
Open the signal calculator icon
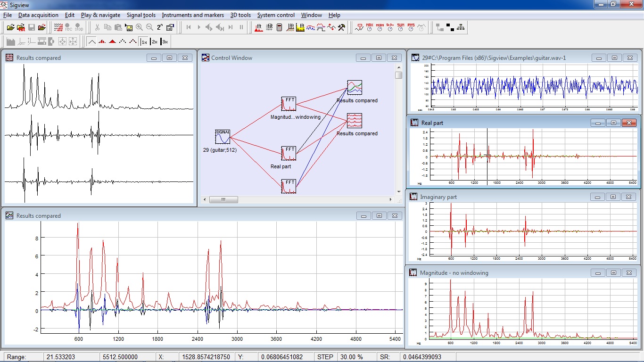coord(279,27)
